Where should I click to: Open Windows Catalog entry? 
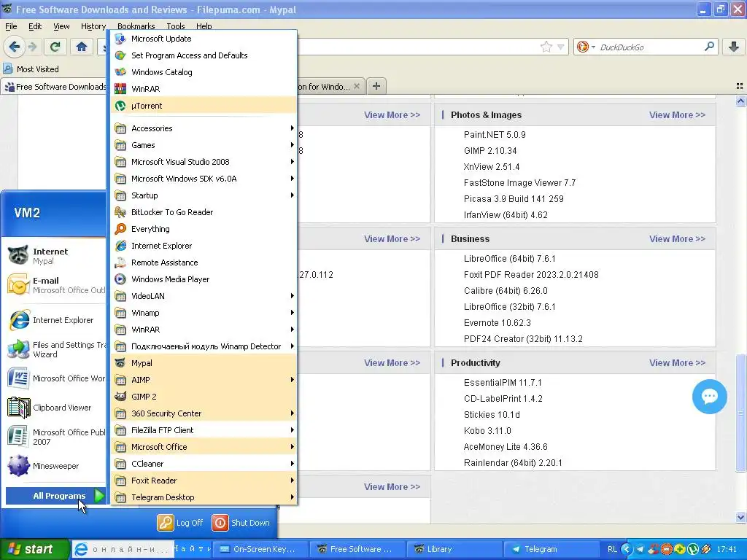pyautogui.click(x=204, y=72)
